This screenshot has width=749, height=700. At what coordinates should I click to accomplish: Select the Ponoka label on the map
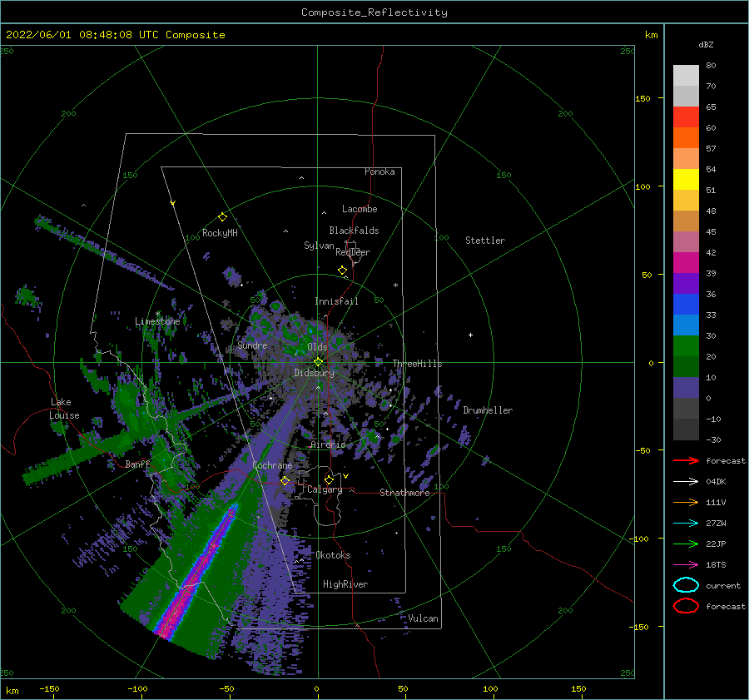tap(379, 171)
